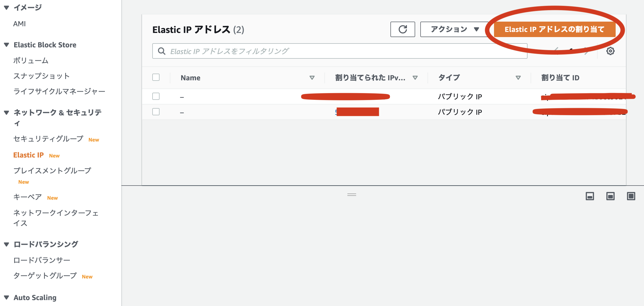
Task: Open スナップショット in the sidebar
Action: pyautogui.click(x=41, y=76)
